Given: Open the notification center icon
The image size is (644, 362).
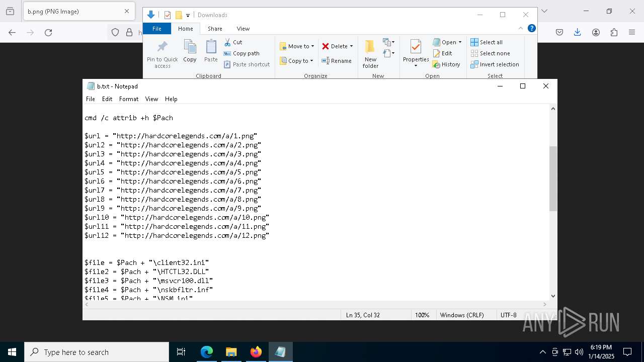Looking at the screenshot, I should [627, 352].
